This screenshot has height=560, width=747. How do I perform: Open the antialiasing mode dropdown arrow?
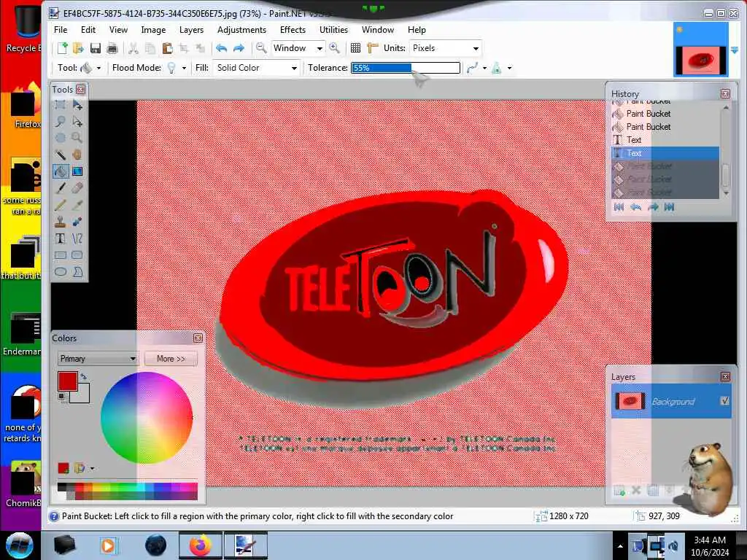(x=484, y=68)
